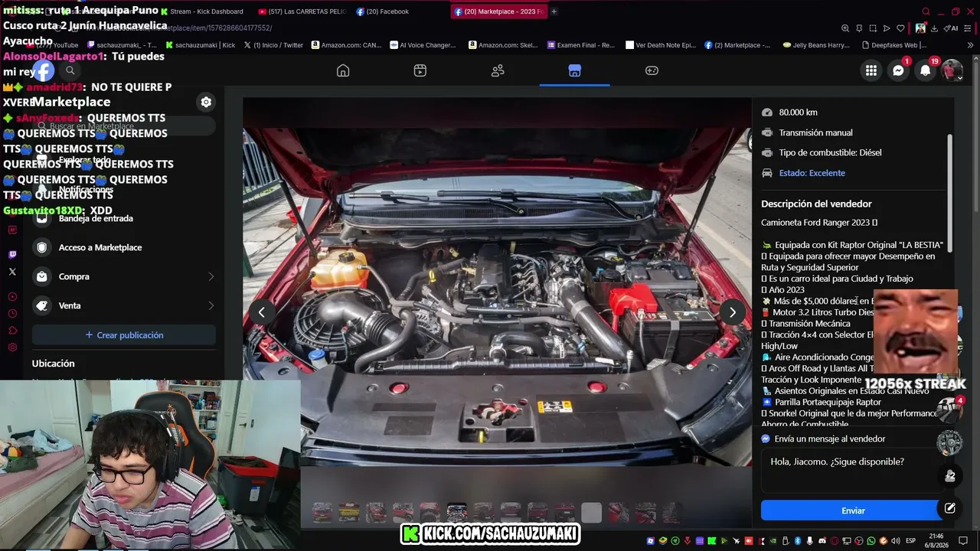Screen dimensions: 980x551
Task: Open Acceso a Marketplace
Action: [124, 247]
